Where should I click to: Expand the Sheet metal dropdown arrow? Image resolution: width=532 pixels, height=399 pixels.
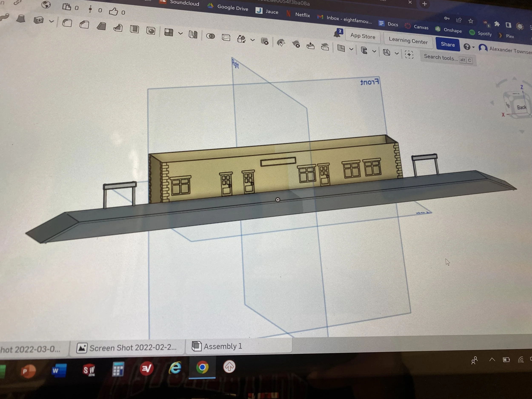point(397,53)
